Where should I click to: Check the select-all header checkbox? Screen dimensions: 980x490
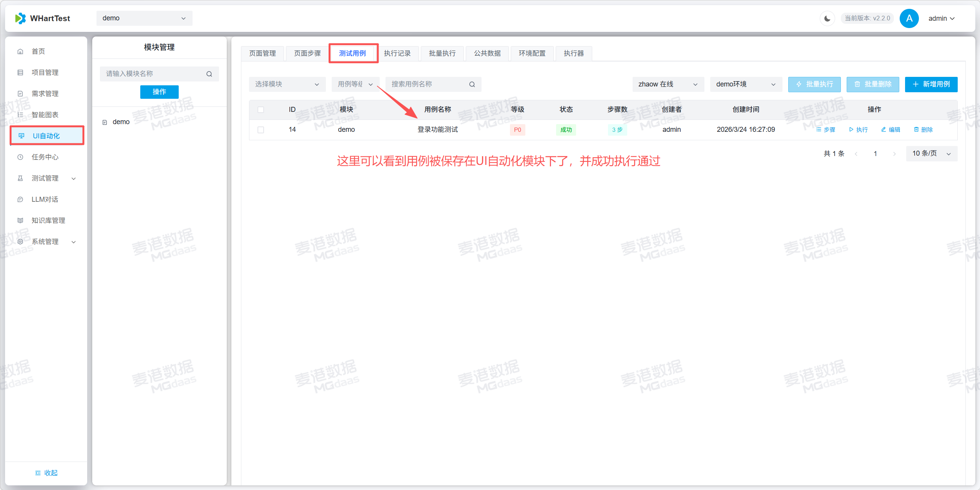[x=261, y=110]
